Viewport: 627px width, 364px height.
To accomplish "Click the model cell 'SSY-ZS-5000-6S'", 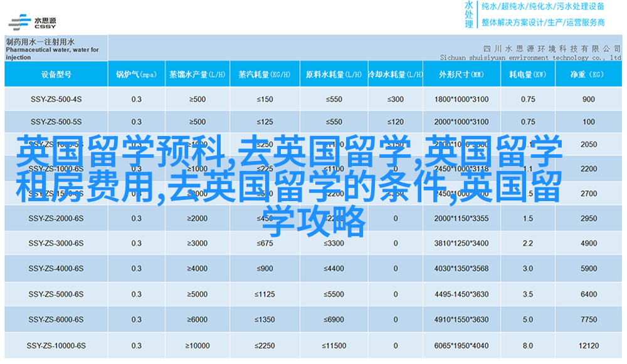I will pyautogui.click(x=56, y=294).
